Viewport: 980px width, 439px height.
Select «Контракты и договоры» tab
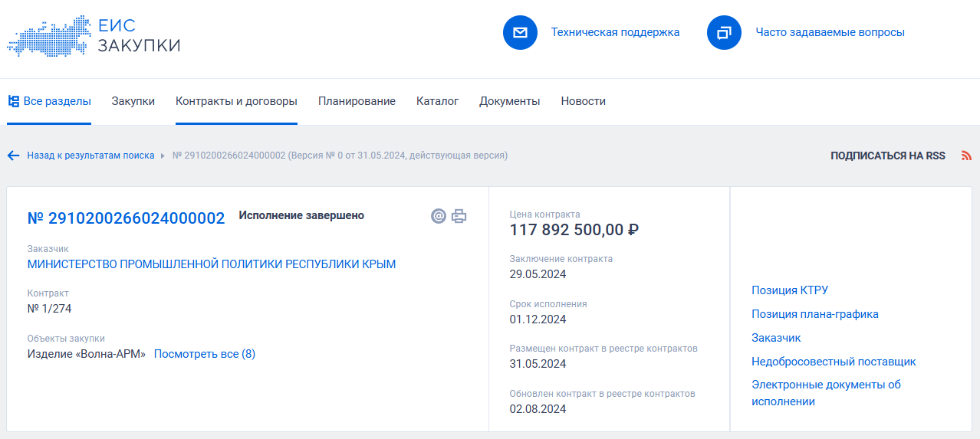(x=236, y=101)
